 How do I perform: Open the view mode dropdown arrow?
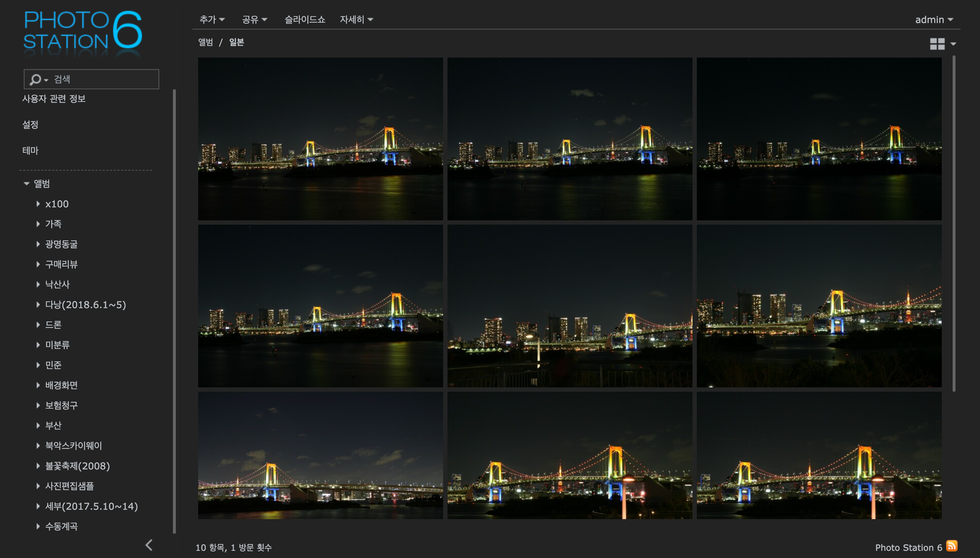(x=954, y=44)
